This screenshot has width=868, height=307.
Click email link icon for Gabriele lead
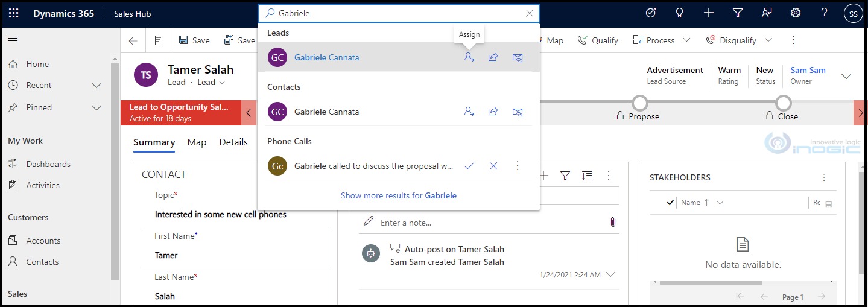tap(517, 57)
